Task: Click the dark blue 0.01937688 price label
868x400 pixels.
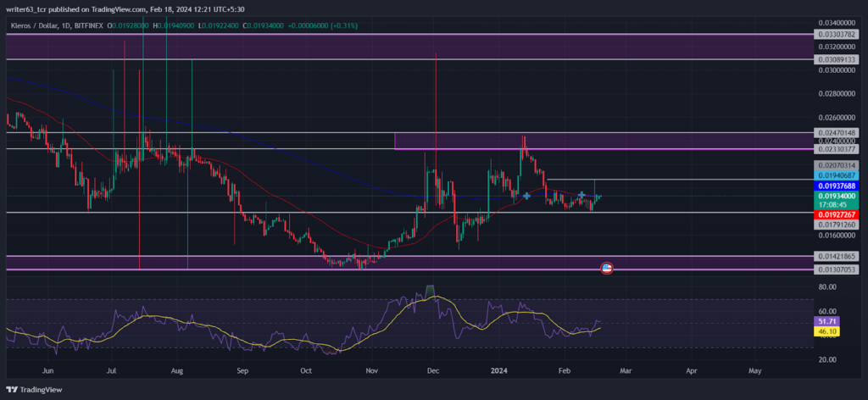Action: (x=836, y=186)
